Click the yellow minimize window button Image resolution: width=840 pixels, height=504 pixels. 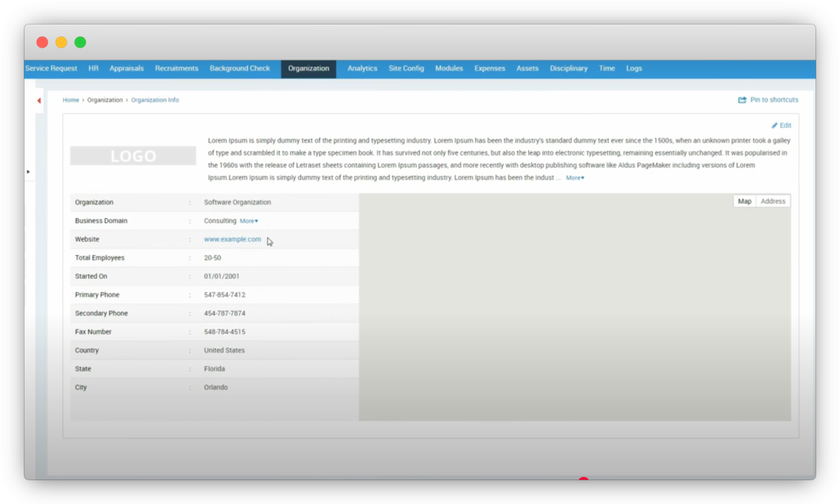[x=62, y=43]
